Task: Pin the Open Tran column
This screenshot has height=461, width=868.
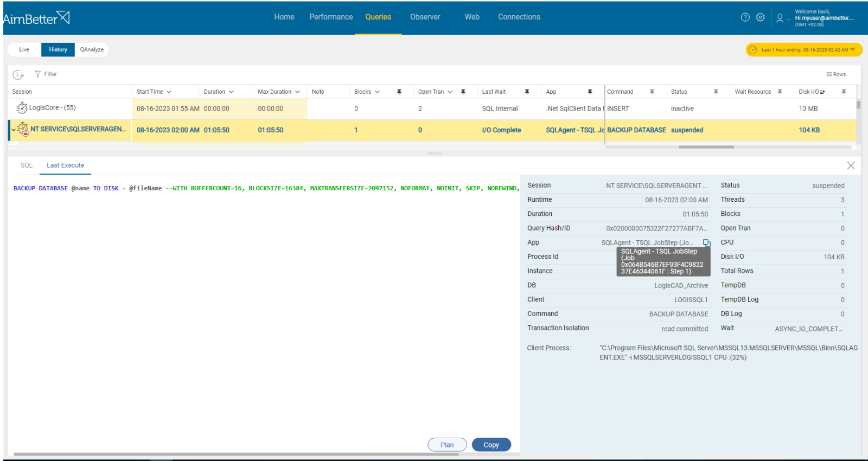Action: pos(463,92)
